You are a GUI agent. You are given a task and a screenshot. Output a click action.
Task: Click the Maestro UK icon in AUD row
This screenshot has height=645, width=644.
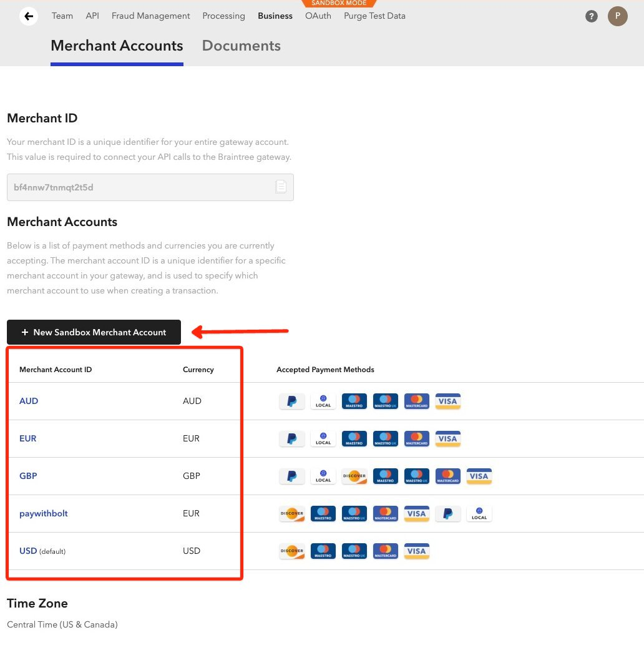[x=385, y=401]
